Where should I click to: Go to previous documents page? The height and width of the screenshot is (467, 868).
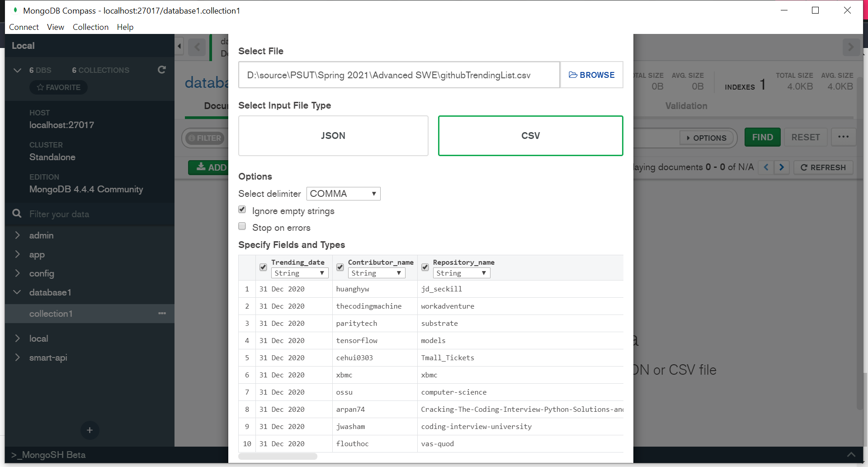[766, 167]
